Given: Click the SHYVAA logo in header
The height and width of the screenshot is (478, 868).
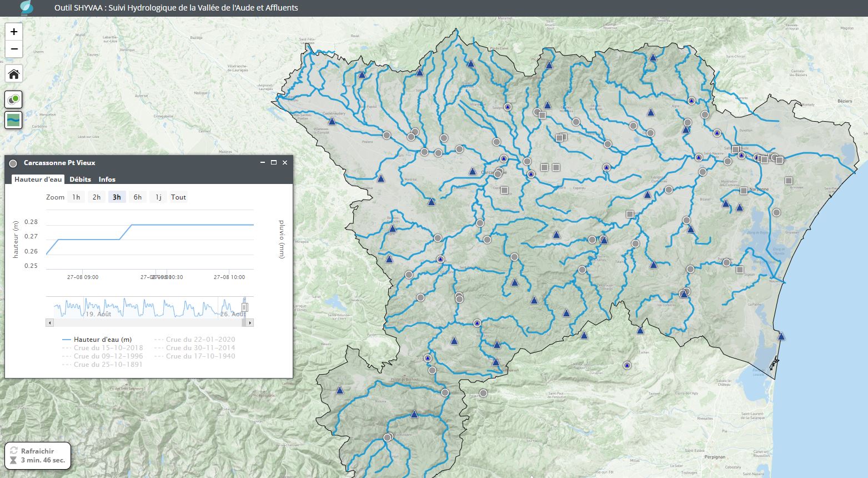Looking at the screenshot, I should [x=26, y=8].
